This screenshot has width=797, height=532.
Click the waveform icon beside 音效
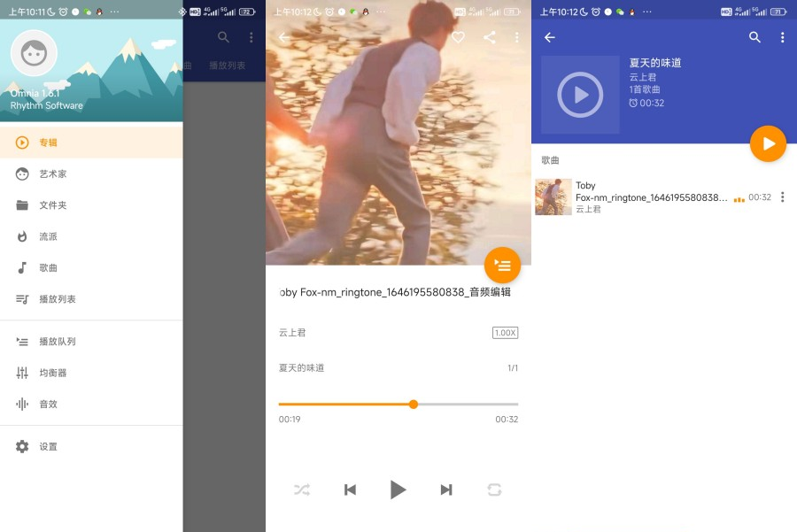pyautogui.click(x=22, y=404)
